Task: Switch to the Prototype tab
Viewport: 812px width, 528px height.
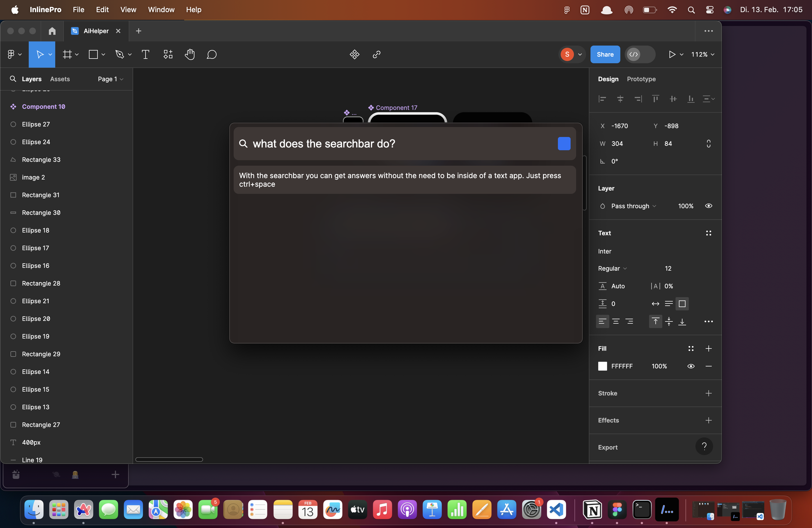Action: pos(641,79)
